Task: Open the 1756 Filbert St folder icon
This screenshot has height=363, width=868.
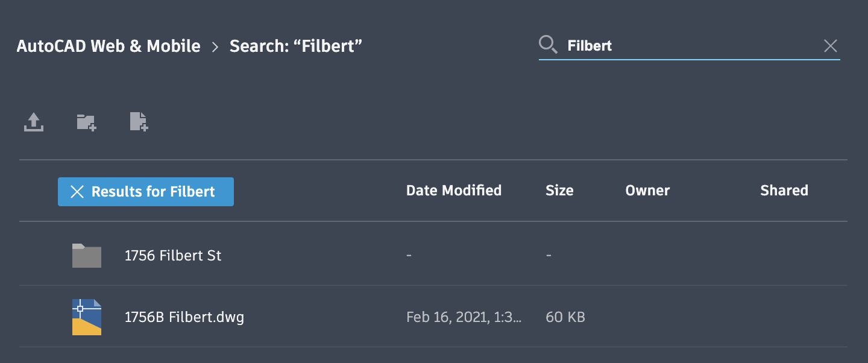Action: (x=86, y=256)
